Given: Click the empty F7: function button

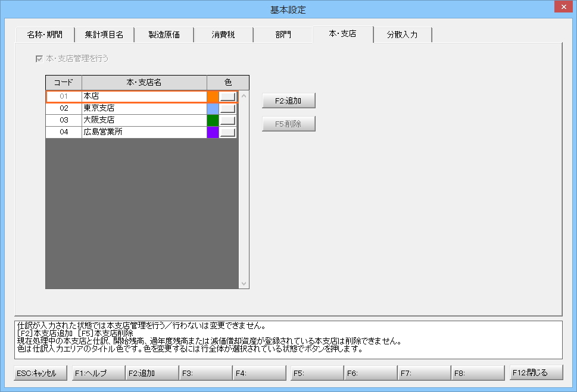Looking at the screenshot, I should click(425, 373).
